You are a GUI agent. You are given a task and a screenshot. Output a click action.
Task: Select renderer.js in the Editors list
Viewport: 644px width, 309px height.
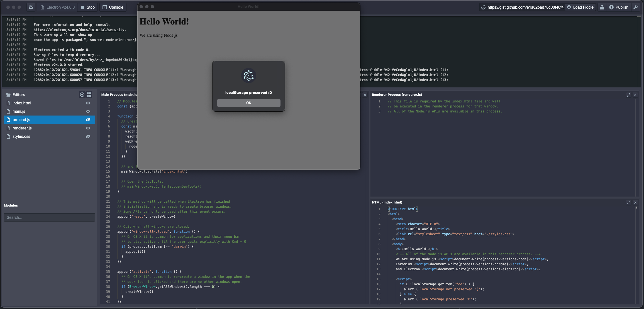(22, 128)
